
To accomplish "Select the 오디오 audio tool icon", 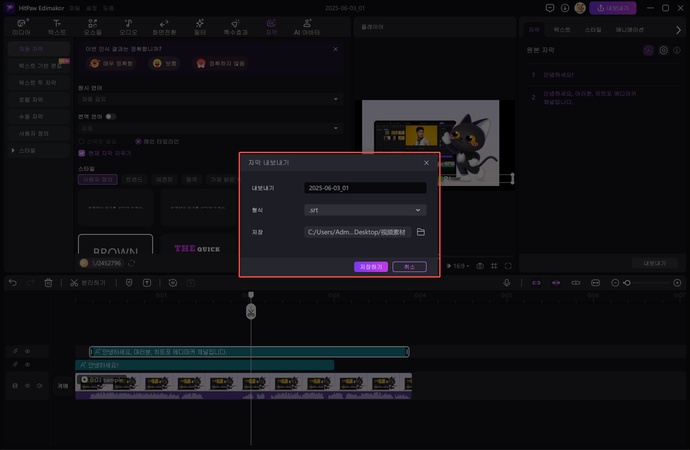I will coord(129,27).
